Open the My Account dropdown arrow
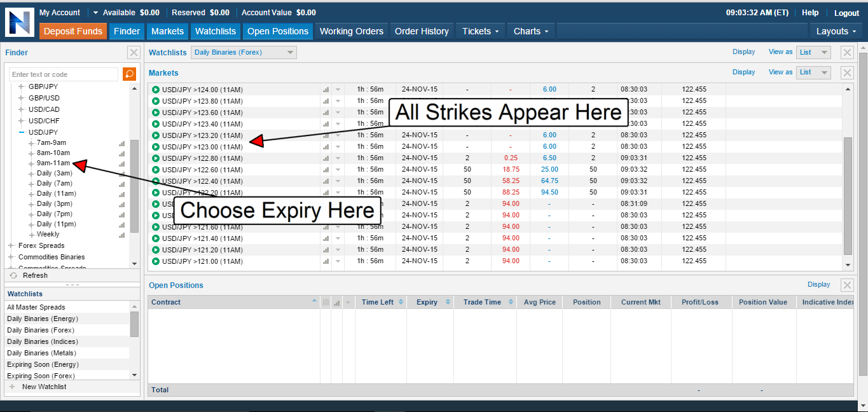 (95, 13)
